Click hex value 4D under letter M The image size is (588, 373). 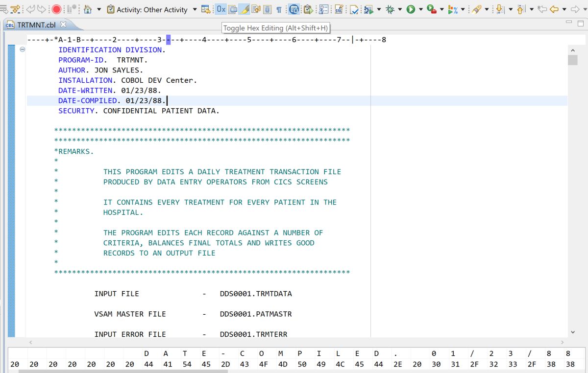283,364
